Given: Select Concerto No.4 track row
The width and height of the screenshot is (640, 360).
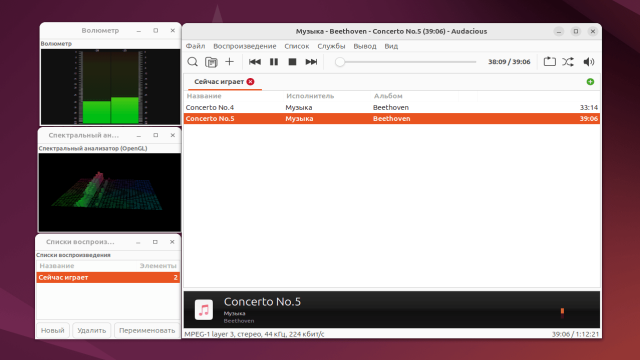Looking at the screenshot, I should [x=392, y=107].
